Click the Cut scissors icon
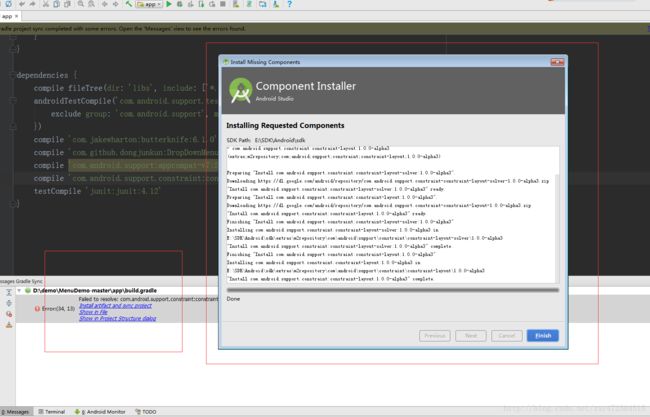Screen dimensions: 650x417 click(46, 4)
